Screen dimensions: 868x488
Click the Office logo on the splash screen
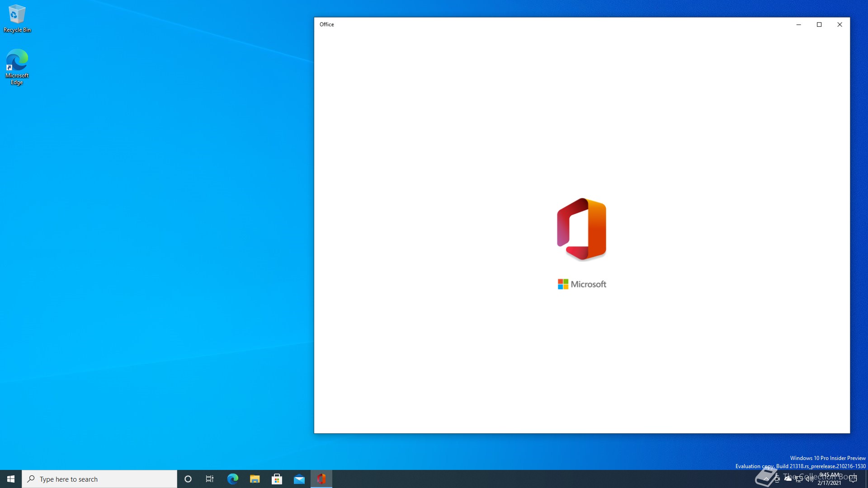click(x=582, y=229)
